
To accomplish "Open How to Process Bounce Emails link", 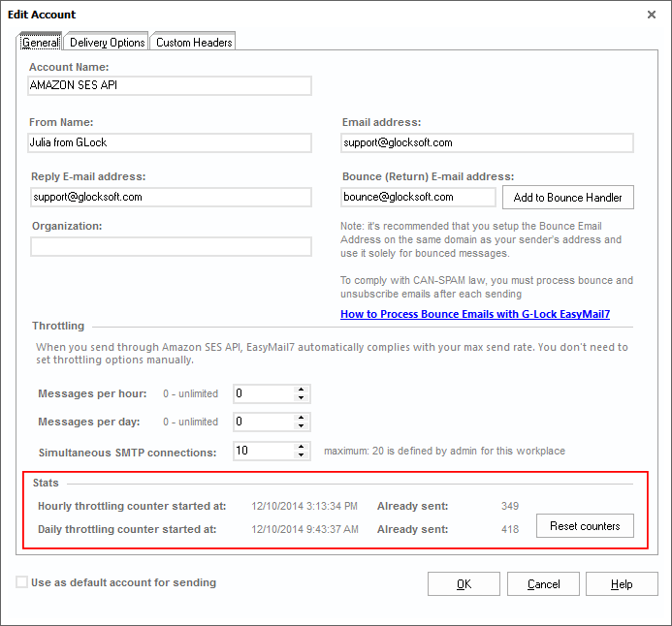I will [x=475, y=314].
